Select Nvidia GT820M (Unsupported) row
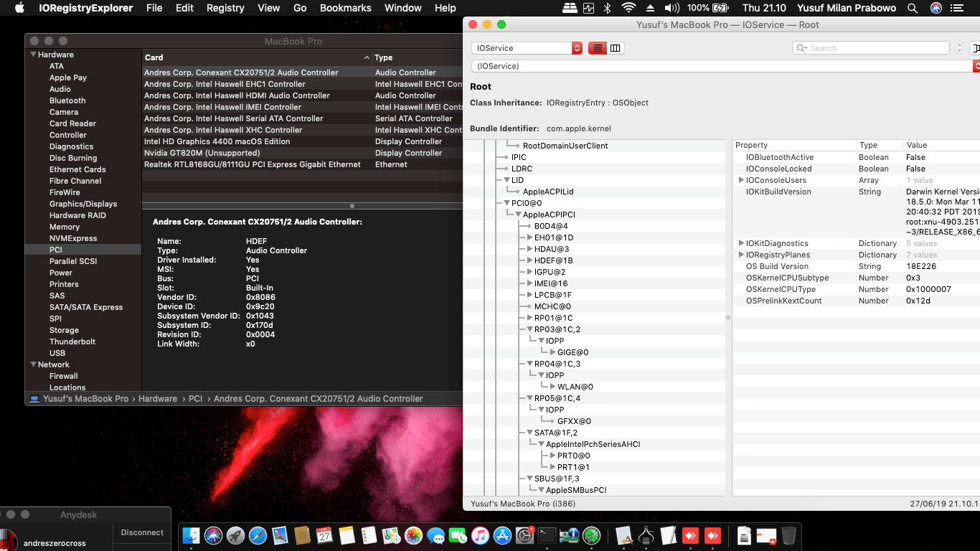Screen dimensions: 980x551 point(302,153)
